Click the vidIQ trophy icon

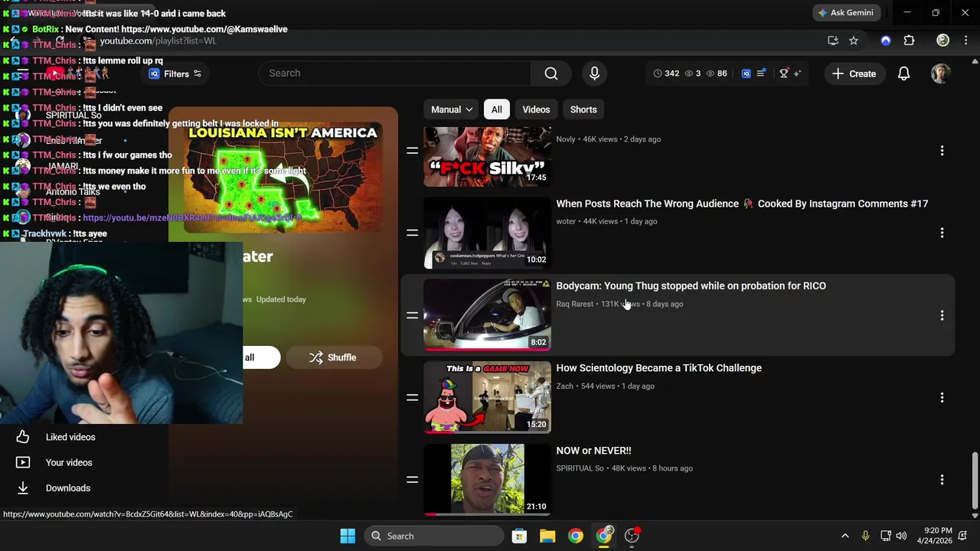[x=783, y=73]
